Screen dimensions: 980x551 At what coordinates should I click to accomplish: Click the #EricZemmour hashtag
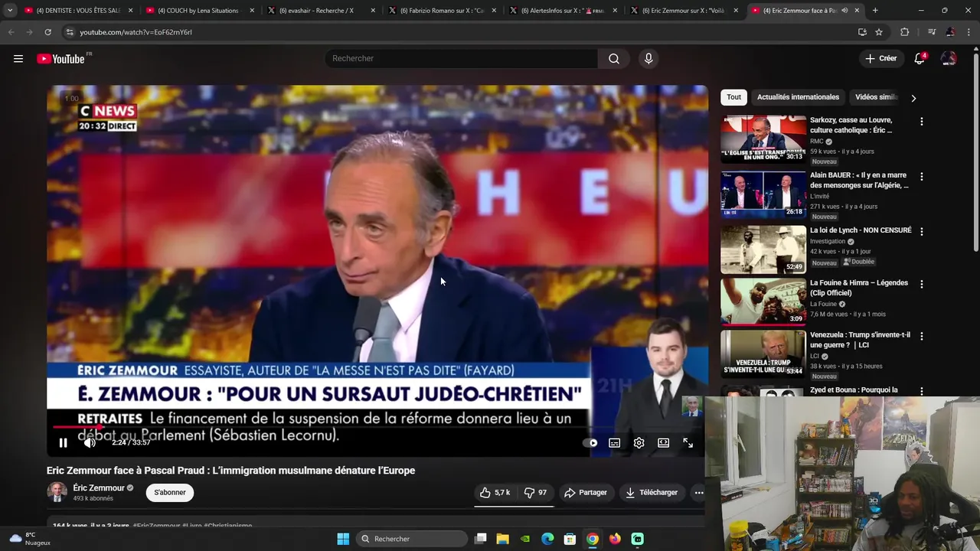click(x=156, y=526)
